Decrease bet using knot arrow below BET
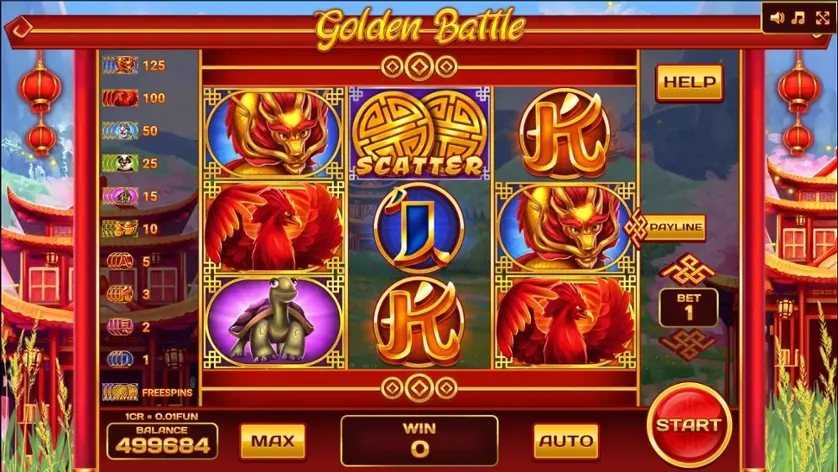 coord(688,345)
